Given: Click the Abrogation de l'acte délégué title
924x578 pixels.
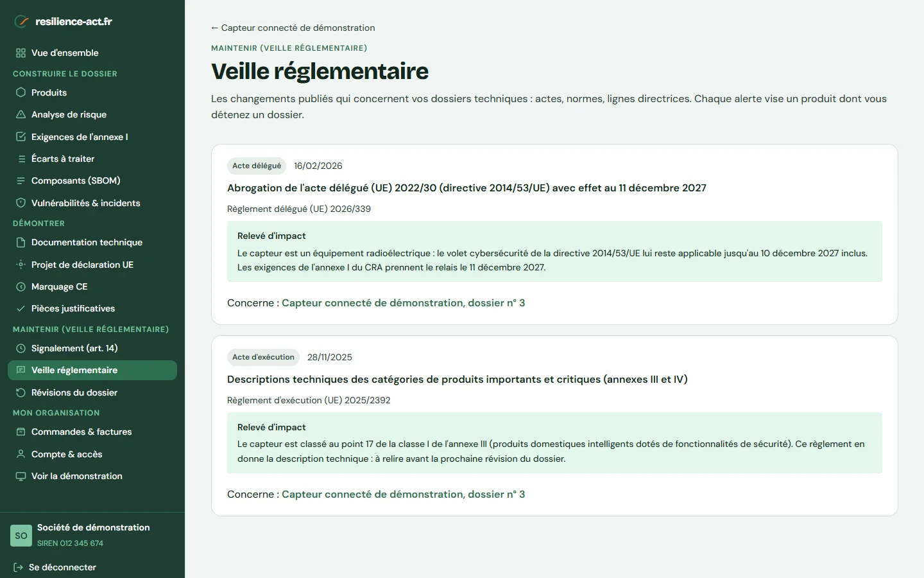Looking at the screenshot, I should 466,188.
